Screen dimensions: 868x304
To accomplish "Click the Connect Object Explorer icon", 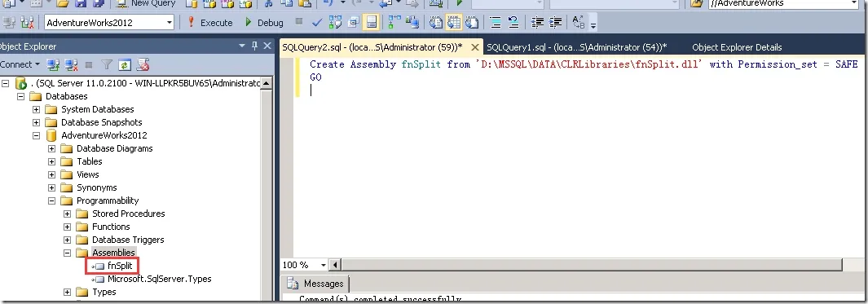I will click(x=53, y=64).
